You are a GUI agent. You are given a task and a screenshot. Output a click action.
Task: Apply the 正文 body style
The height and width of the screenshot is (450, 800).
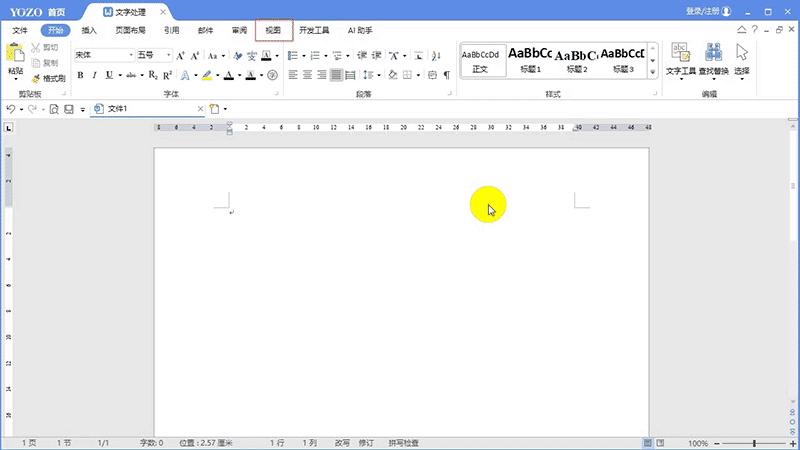tap(480, 60)
